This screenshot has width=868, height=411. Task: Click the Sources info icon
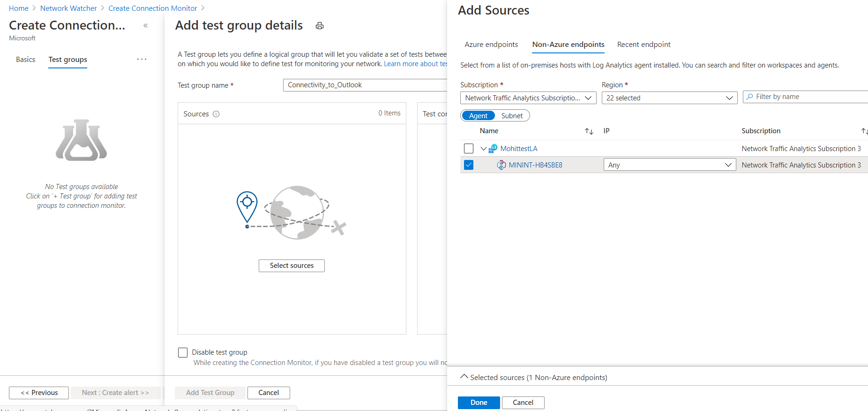[216, 114]
